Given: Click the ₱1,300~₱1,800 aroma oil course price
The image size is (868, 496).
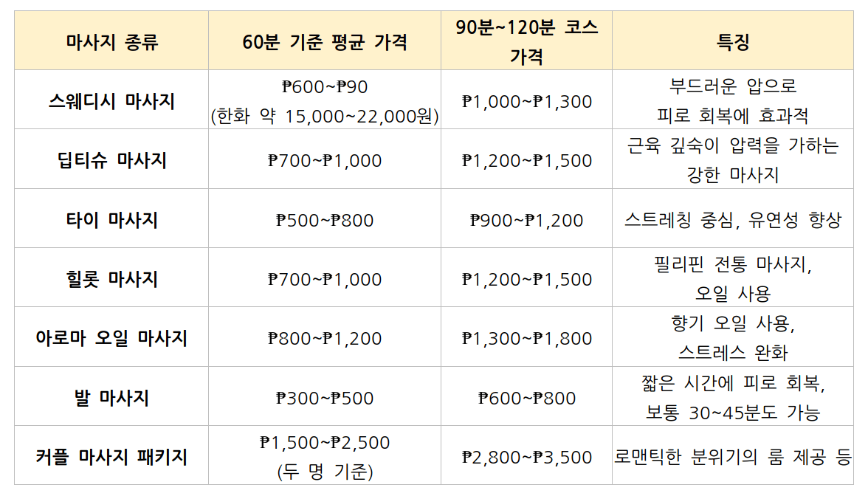Looking at the screenshot, I should tap(526, 338).
